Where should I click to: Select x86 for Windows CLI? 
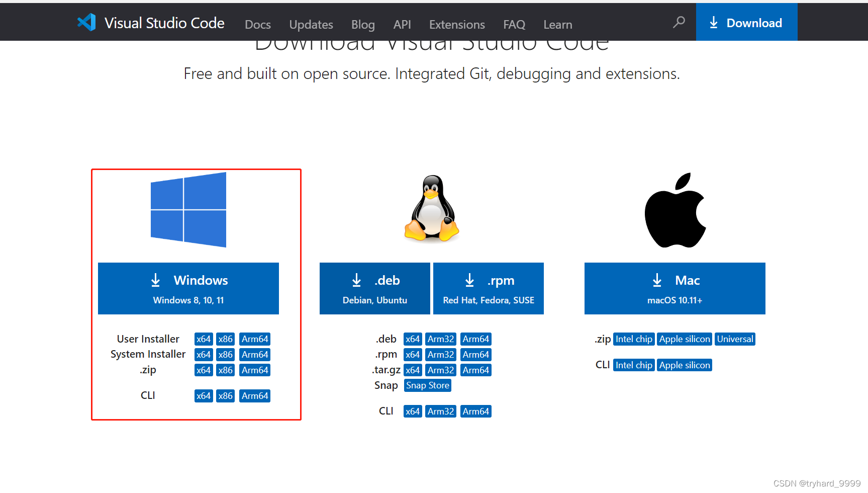point(226,396)
